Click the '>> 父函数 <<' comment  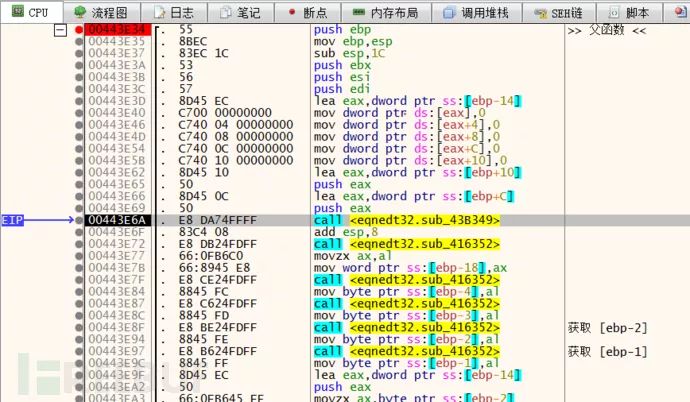point(607,30)
